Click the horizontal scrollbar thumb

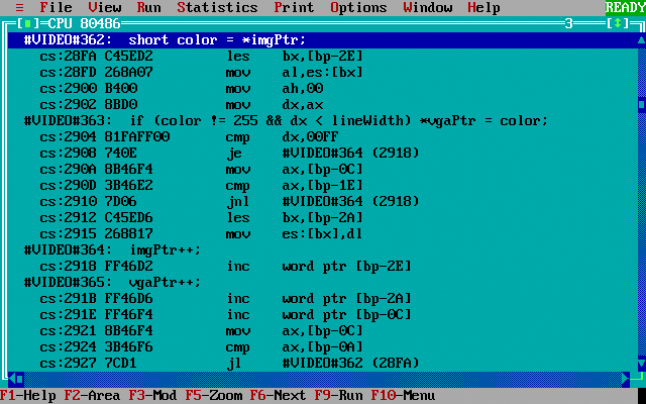click(20, 378)
